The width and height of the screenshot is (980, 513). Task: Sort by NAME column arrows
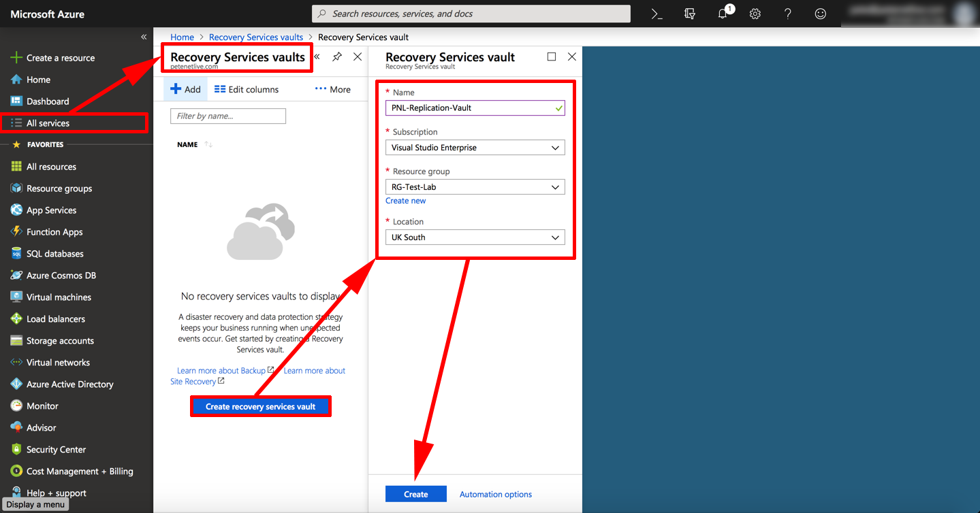tap(208, 144)
